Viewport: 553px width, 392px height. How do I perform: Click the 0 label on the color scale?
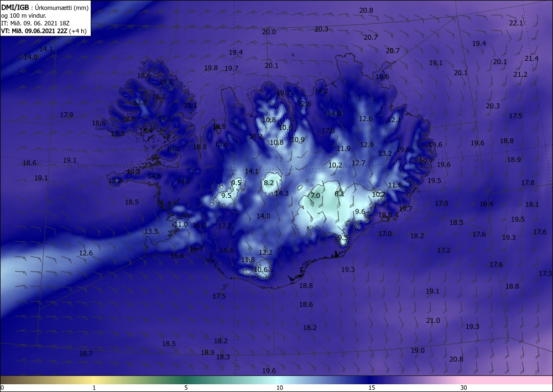2,388
